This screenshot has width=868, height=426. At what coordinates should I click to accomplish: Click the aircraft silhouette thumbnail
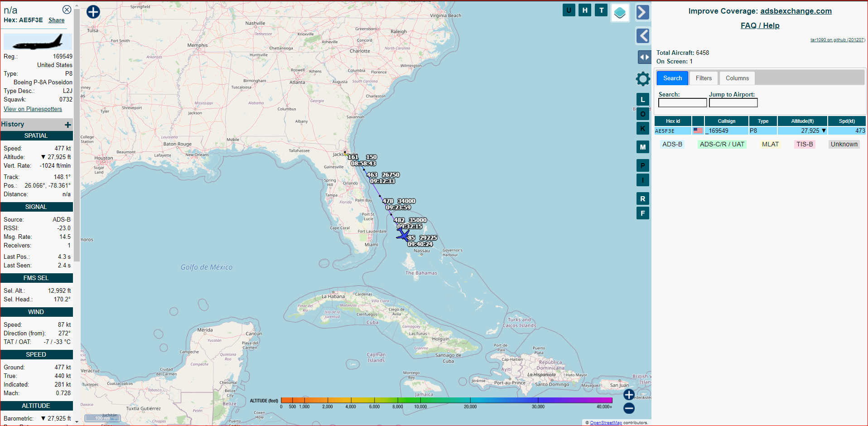(x=38, y=42)
